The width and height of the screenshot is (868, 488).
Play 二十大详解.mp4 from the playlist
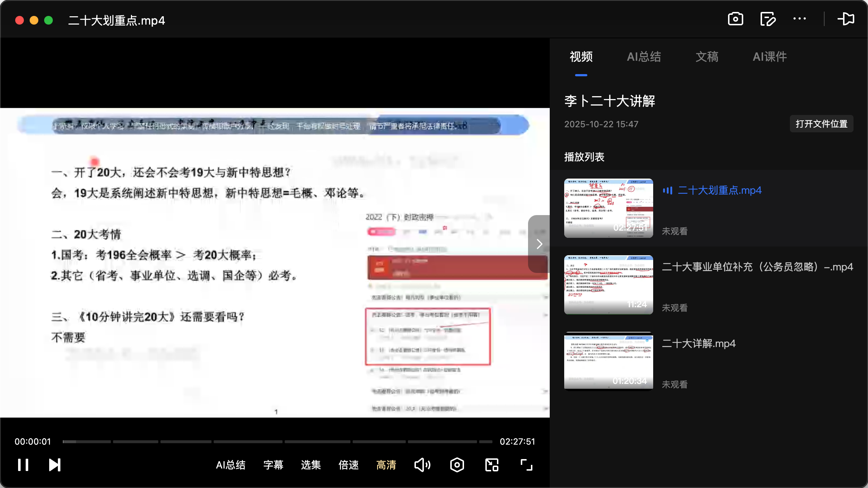tap(699, 343)
